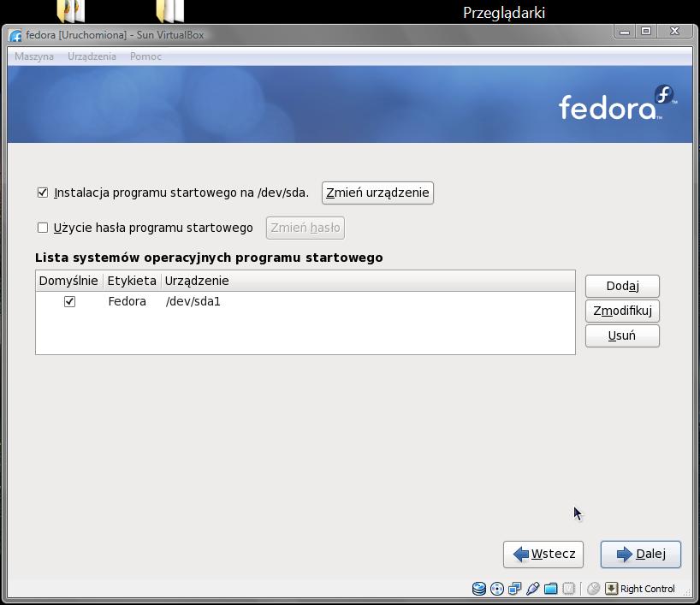Sort by the Domyślnie column header
The image size is (700, 605).
[68, 281]
